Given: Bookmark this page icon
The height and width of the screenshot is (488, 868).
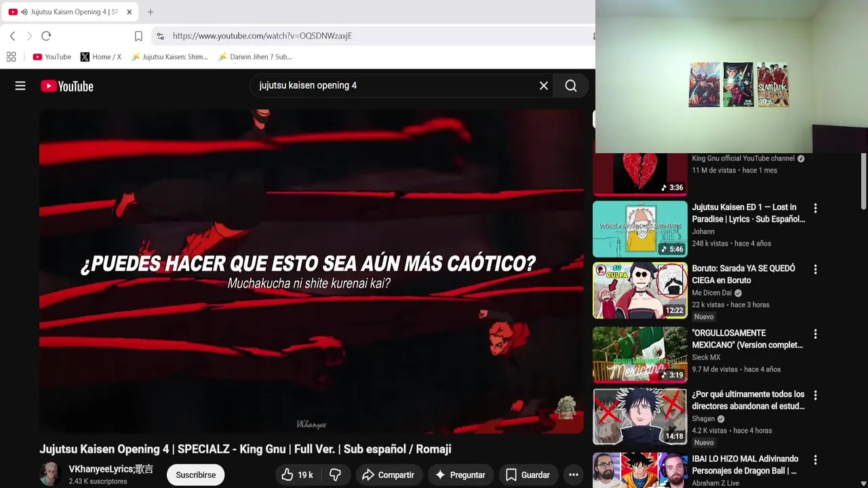Looking at the screenshot, I should coord(138,36).
